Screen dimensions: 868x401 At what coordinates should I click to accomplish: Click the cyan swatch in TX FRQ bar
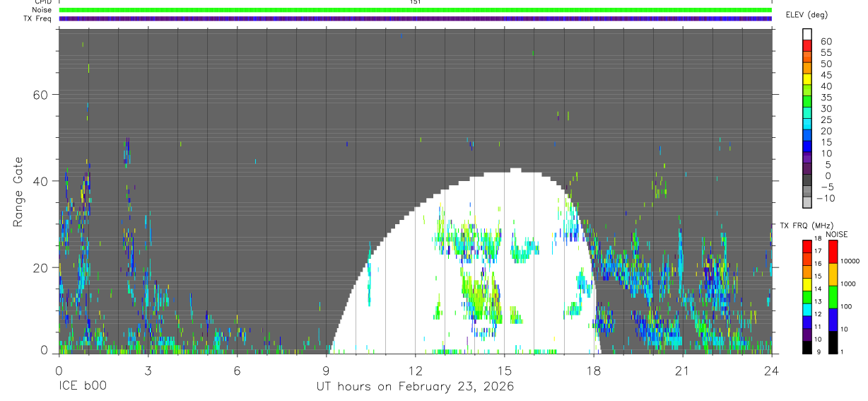tap(807, 309)
